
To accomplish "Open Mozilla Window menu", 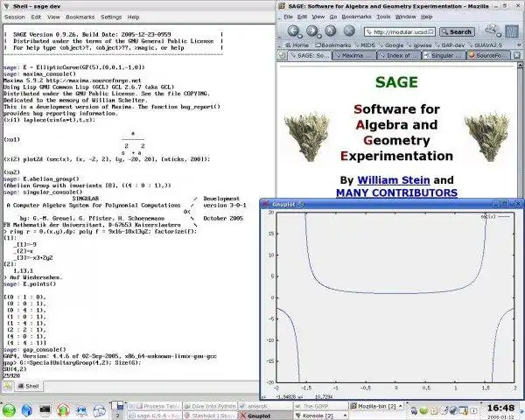I will pyautogui.click(x=405, y=17).
